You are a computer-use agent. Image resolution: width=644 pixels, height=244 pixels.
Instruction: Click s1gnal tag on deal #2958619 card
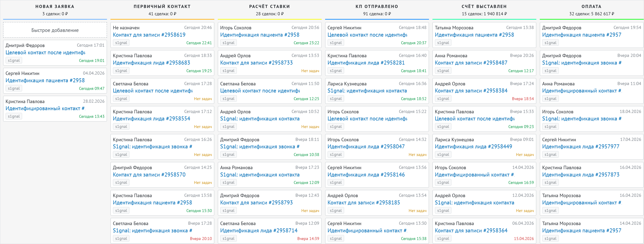click(x=121, y=43)
